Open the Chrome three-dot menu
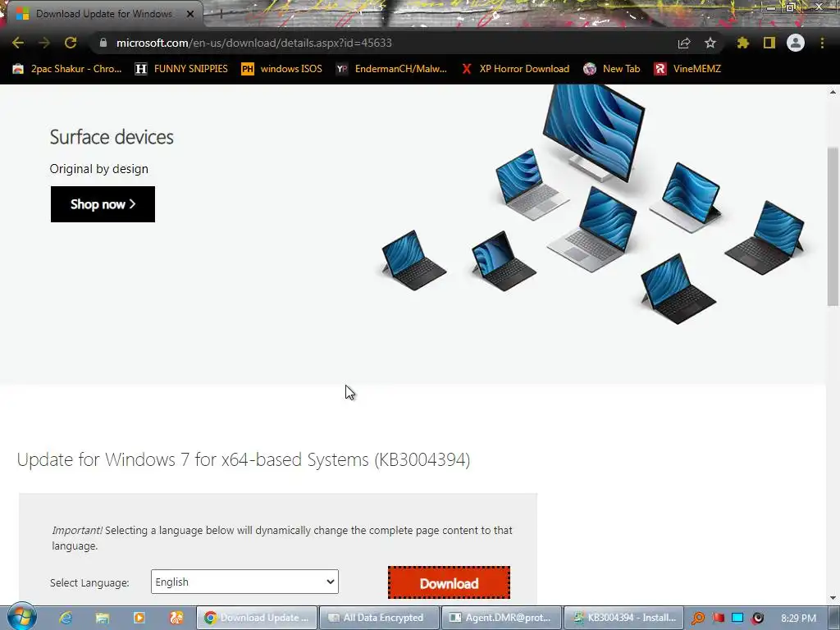The height and width of the screenshot is (630, 840). point(822,43)
